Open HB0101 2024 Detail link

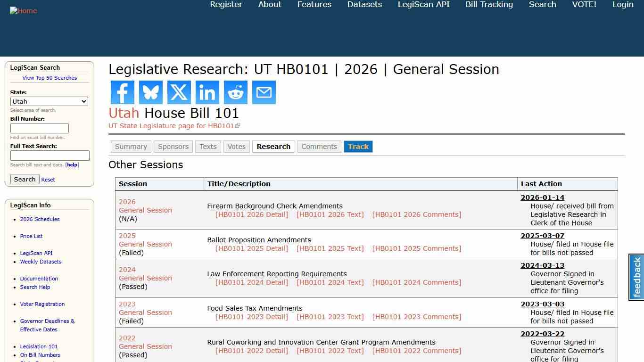tap(252, 282)
